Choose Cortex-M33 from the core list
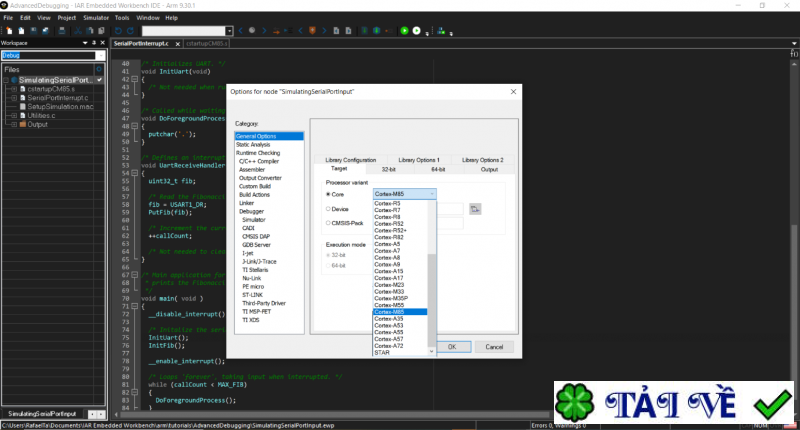This screenshot has width=800, height=430. (390, 291)
